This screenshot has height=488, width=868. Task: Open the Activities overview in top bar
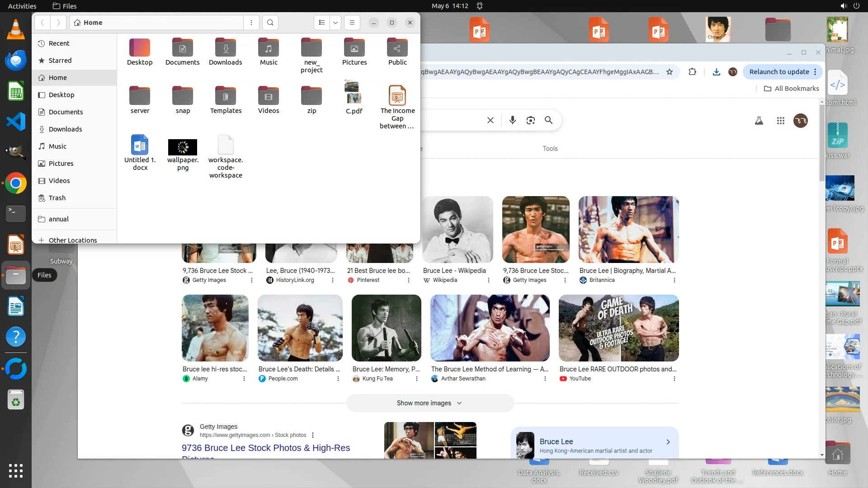pyautogui.click(x=22, y=6)
